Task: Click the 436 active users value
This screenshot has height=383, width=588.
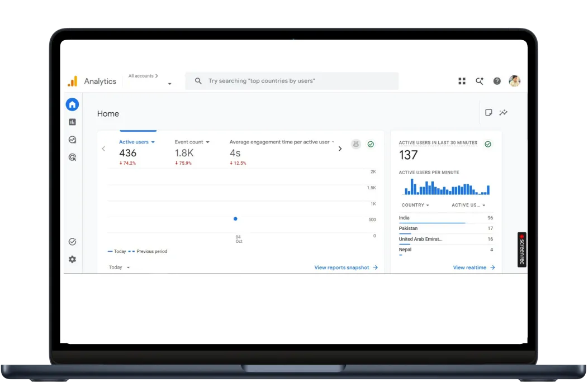Action: [x=128, y=153]
